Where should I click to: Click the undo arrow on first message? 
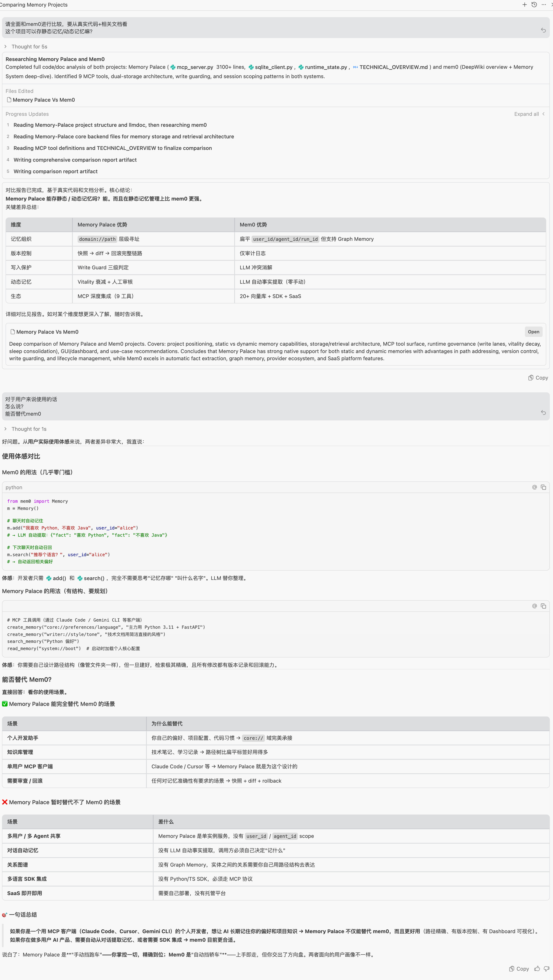click(x=543, y=30)
